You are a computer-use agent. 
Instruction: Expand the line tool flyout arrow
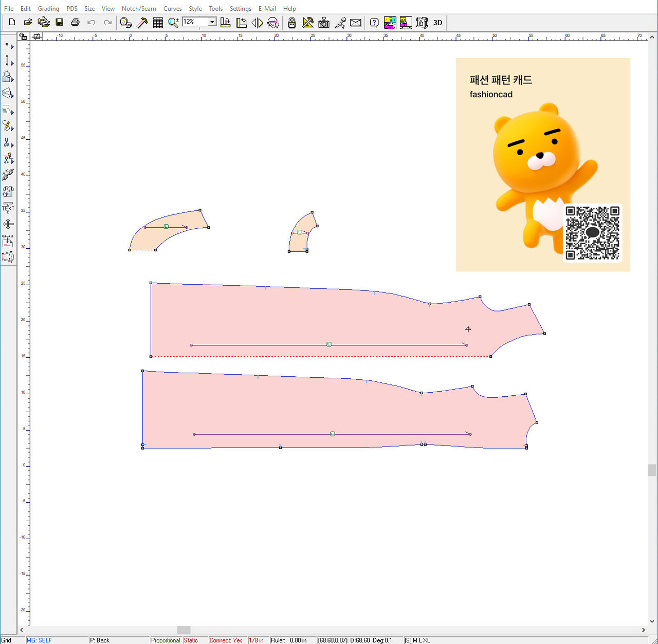coord(12,64)
